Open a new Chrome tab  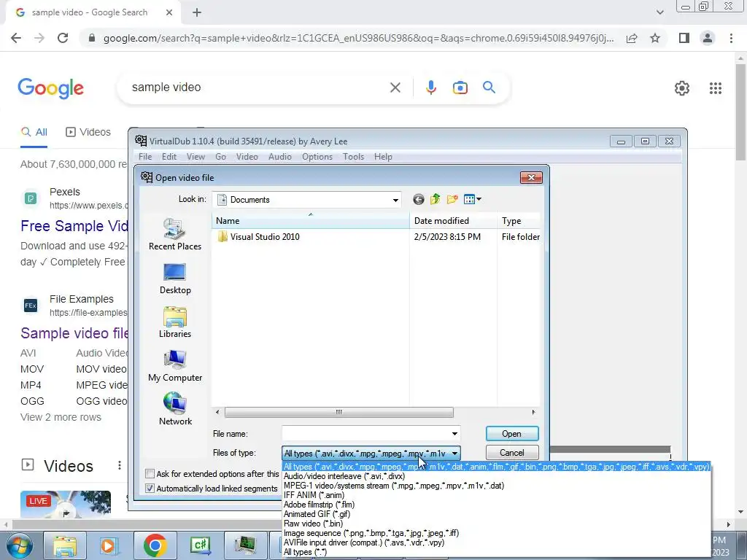(197, 13)
